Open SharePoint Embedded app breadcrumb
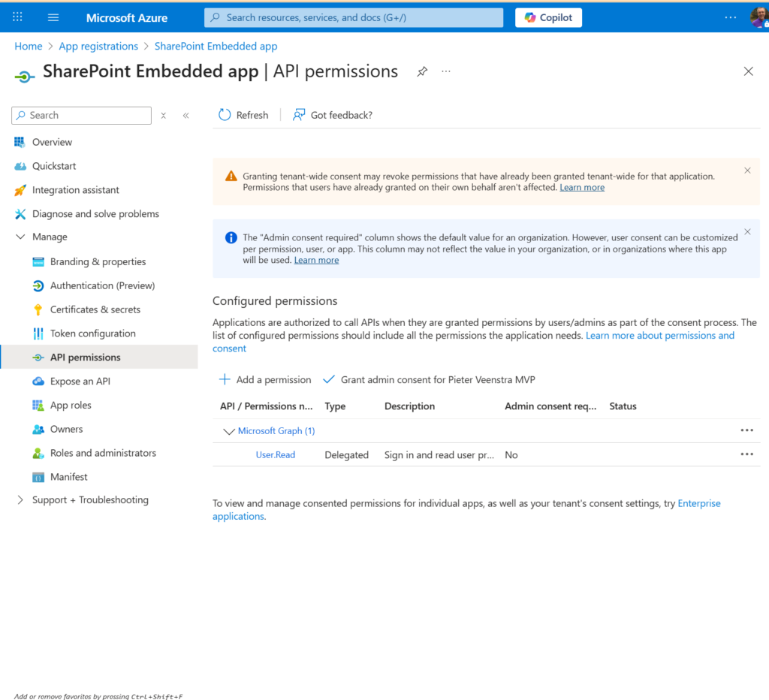 216,46
